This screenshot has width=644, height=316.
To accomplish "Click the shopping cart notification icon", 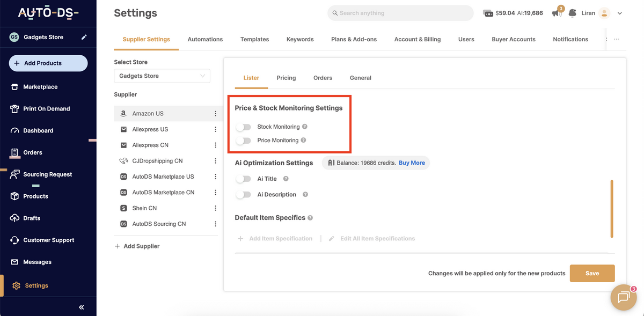I will (x=556, y=13).
